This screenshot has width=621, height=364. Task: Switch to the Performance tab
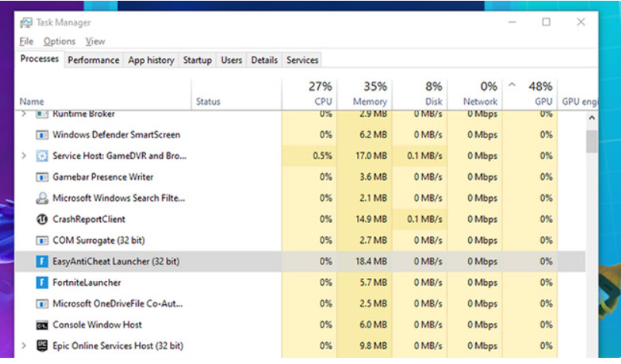(93, 61)
